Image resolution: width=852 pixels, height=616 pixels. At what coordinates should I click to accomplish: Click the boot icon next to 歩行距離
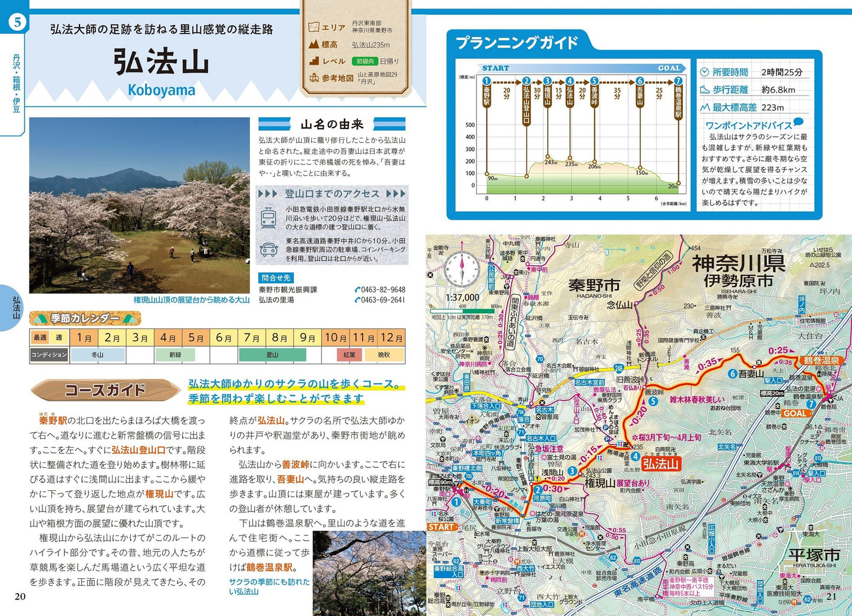pos(705,90)
